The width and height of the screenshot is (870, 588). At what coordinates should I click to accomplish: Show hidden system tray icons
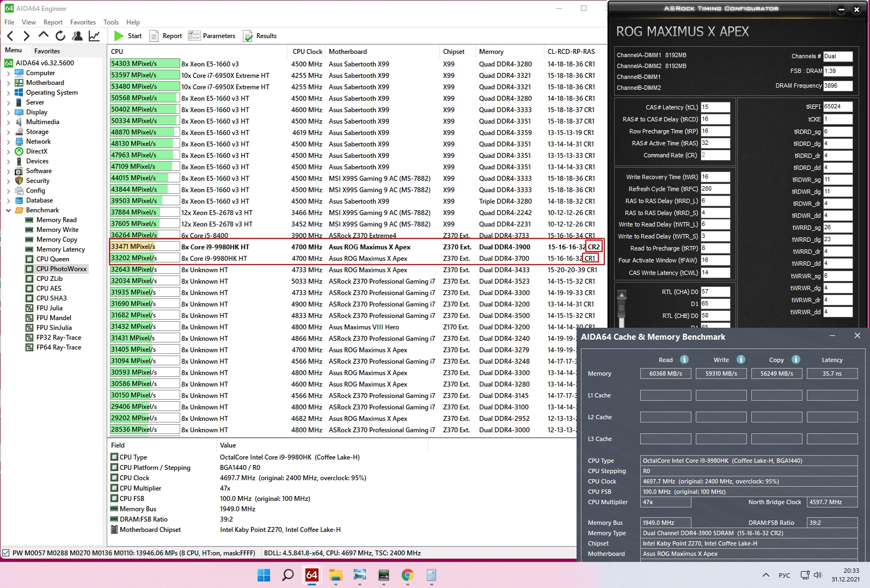tap(766, 575)
